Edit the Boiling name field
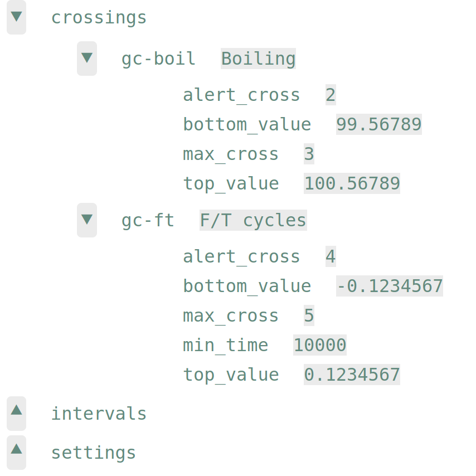Screen dimensions: 476x476 [x=258, y=59]
